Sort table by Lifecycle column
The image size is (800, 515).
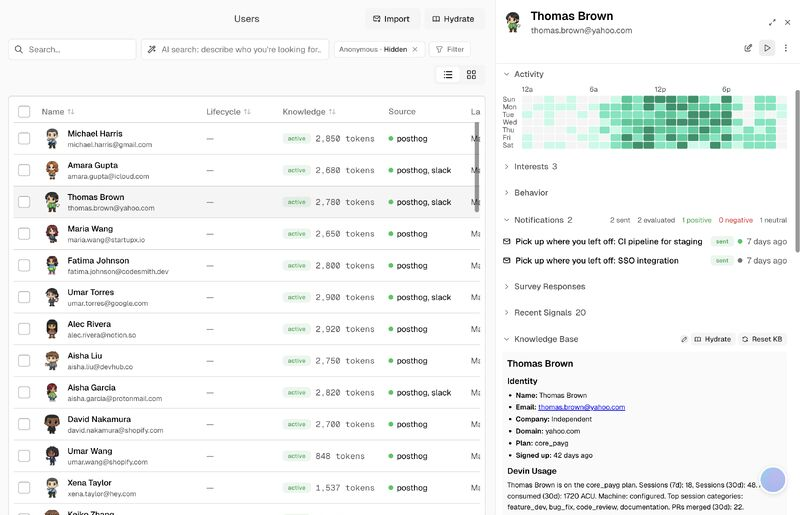[x=228, y=112]
